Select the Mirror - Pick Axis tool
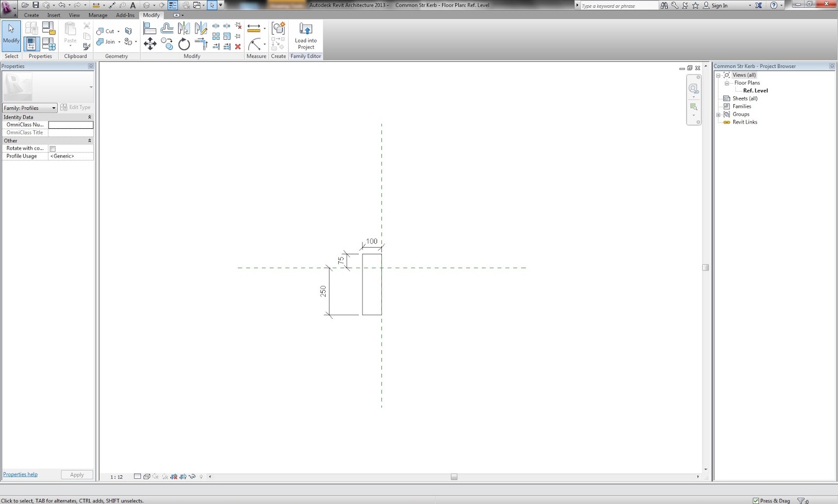 point(184,27)
